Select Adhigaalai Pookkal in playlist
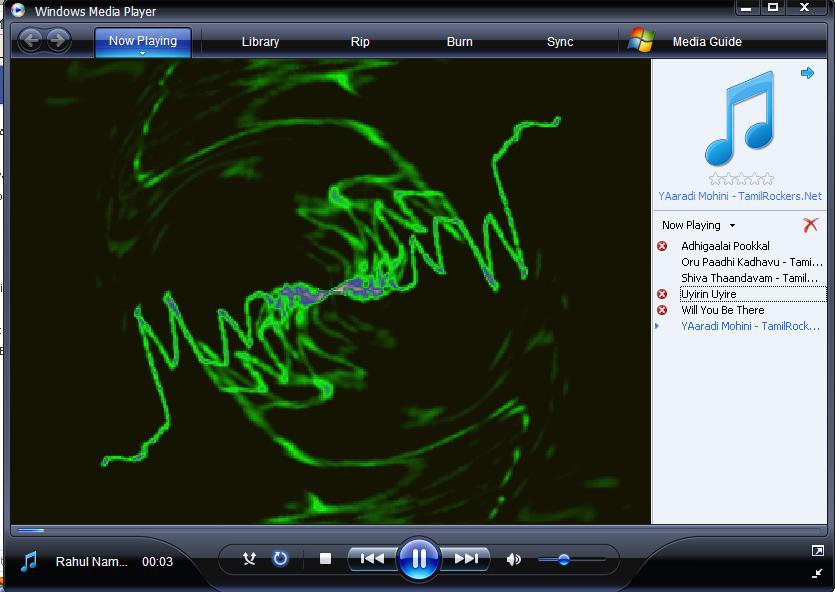The height and width of the screenshot is (592, 835). click(725, 246)
